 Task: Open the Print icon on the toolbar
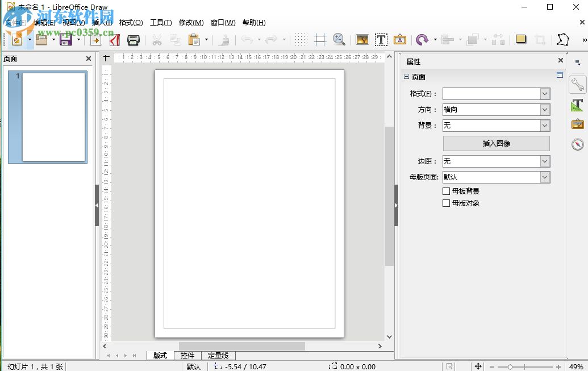[134, 40]
